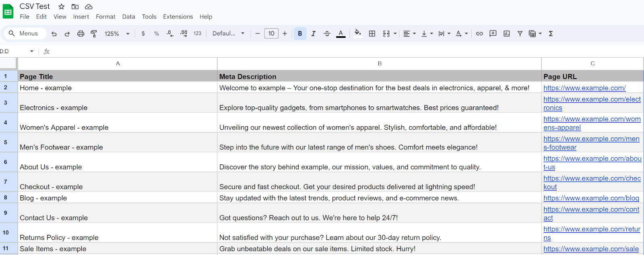Click the Insert link icon
The width and height of the screenshot is (644, 255).
pos(479,34)
